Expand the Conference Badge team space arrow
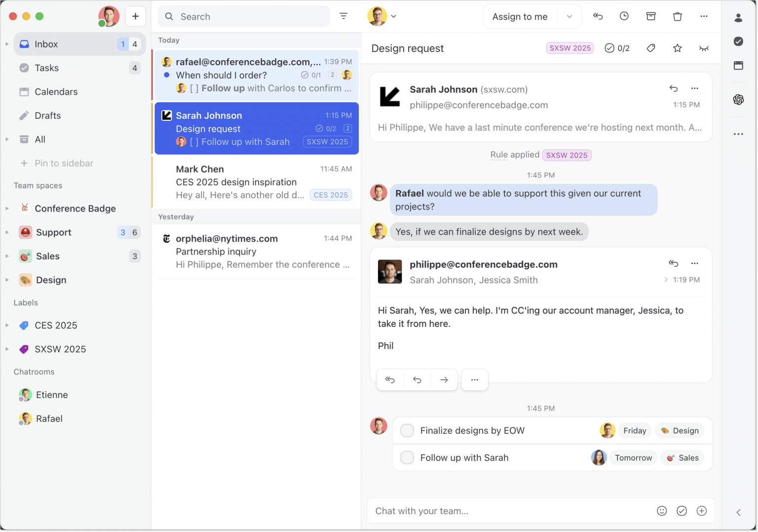 coord(7,209)
